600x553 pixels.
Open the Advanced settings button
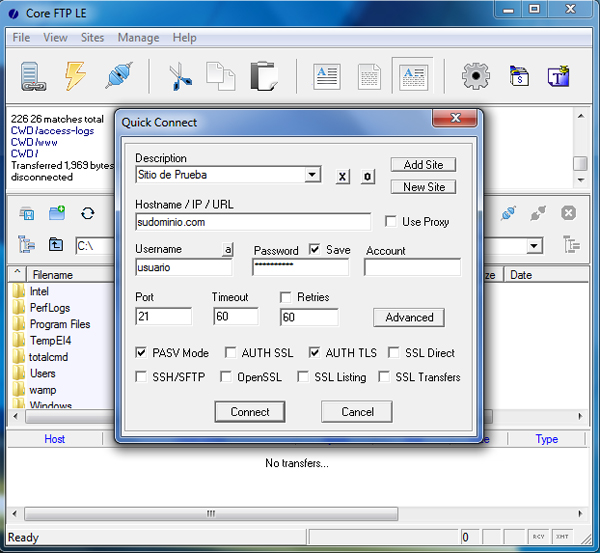[409, 317]
